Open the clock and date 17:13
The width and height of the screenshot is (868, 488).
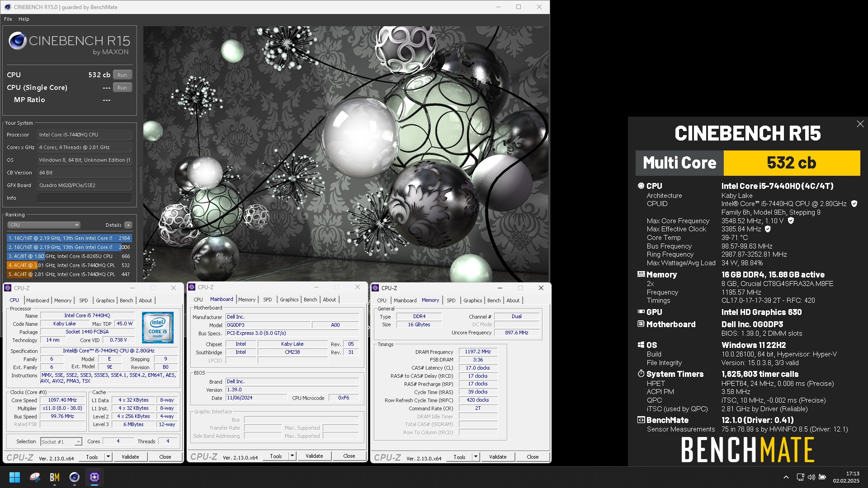pos(846,477)
